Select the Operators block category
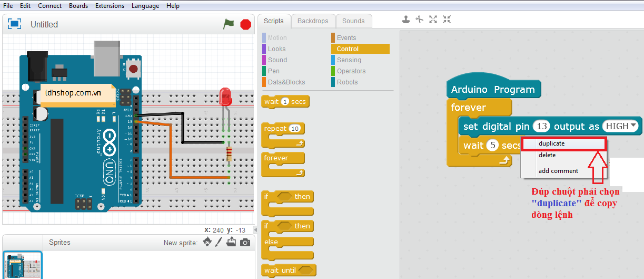The width and height of the screenshot is (644, 279). [351, 71]
